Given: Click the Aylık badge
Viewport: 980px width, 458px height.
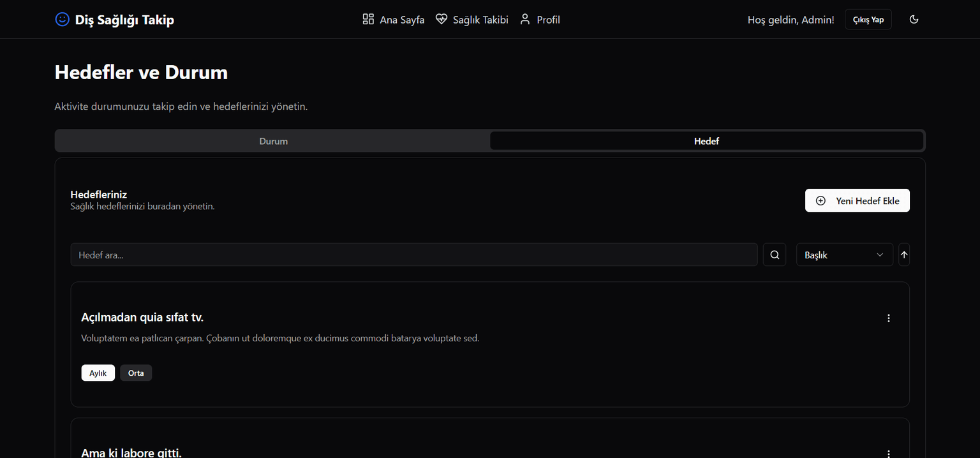Looking at the screenshot, I should (x=98, y=373).
